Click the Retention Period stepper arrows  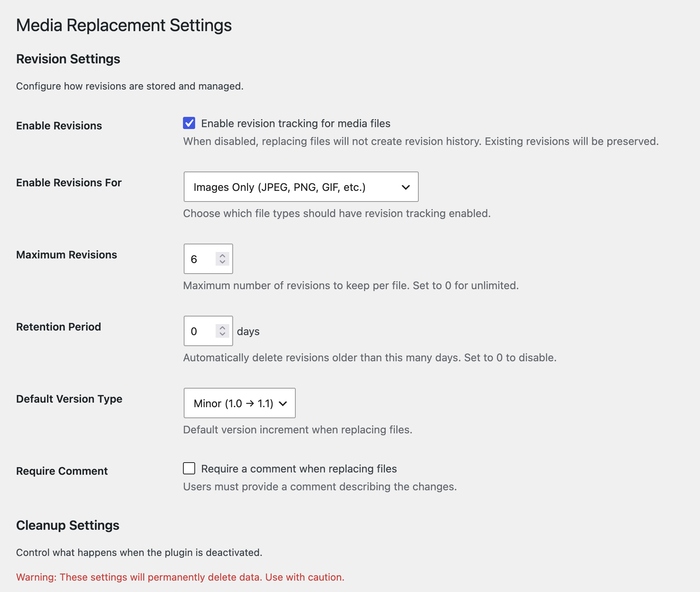[x=222, y=331]
